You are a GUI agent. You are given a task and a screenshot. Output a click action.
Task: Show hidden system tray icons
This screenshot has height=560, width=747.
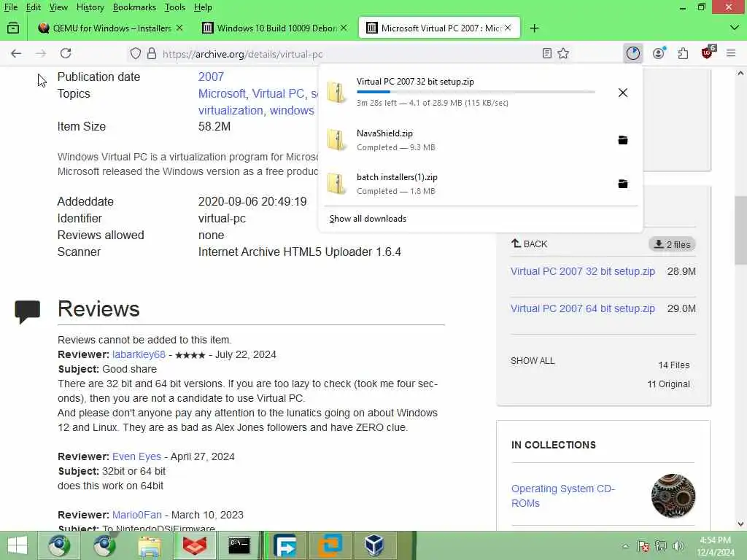[625, 546]
